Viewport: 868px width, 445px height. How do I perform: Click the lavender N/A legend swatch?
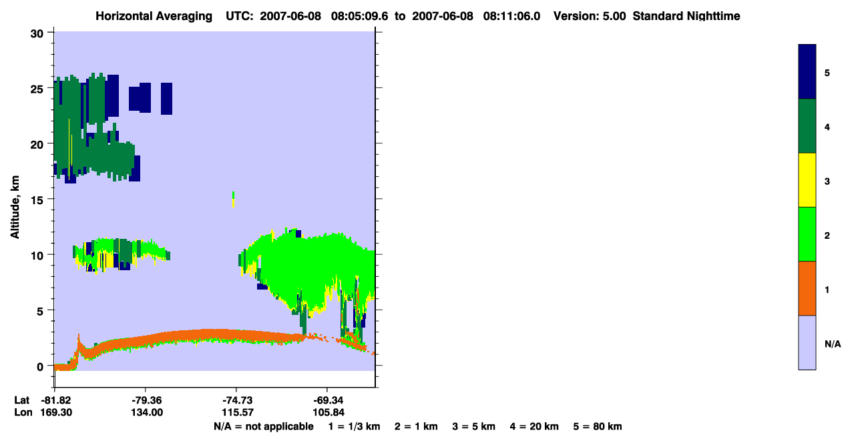(x=807, y=342)
